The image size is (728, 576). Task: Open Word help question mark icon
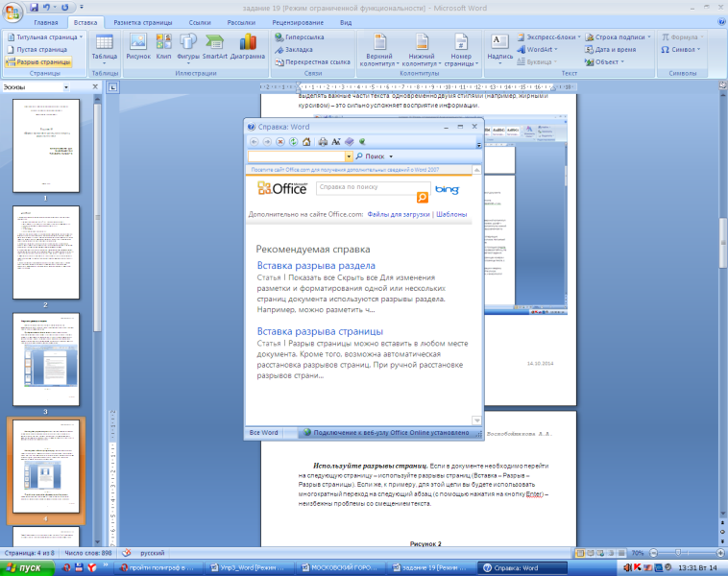click(722, 22)
